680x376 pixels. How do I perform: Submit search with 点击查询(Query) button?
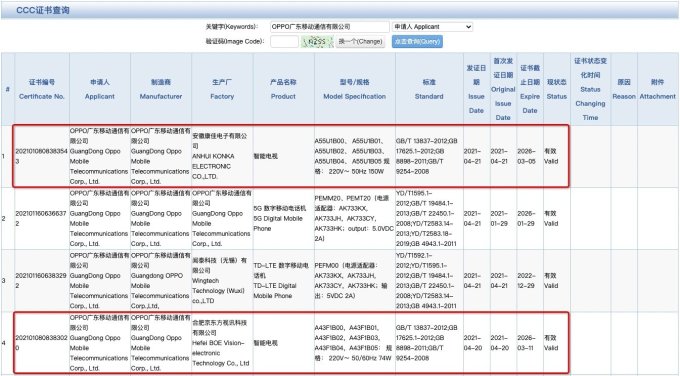[417, 42]
